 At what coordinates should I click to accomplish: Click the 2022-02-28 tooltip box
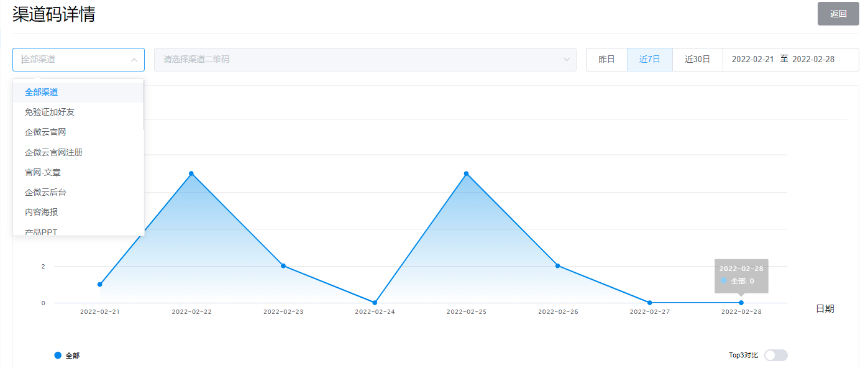pyautogui.click(x=741, y=275)
